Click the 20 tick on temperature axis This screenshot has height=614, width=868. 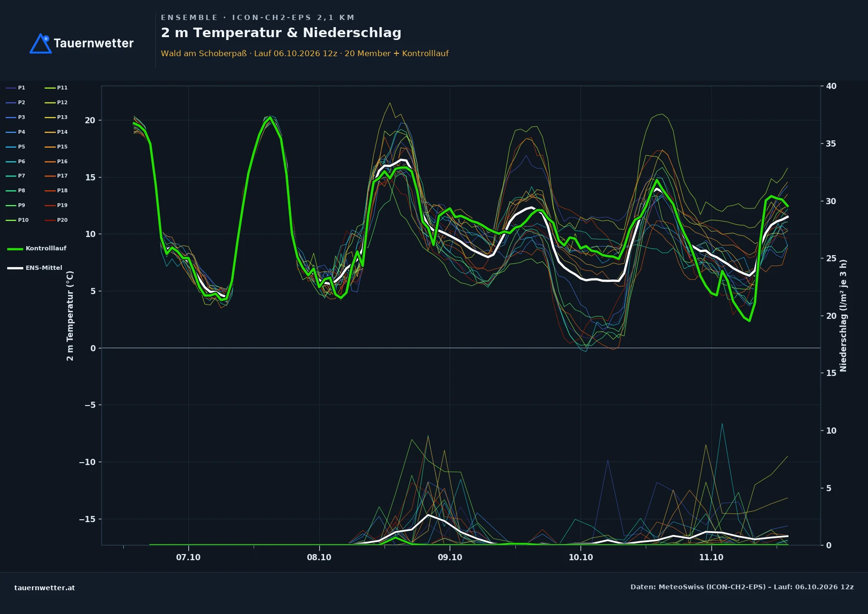[90, 120]
